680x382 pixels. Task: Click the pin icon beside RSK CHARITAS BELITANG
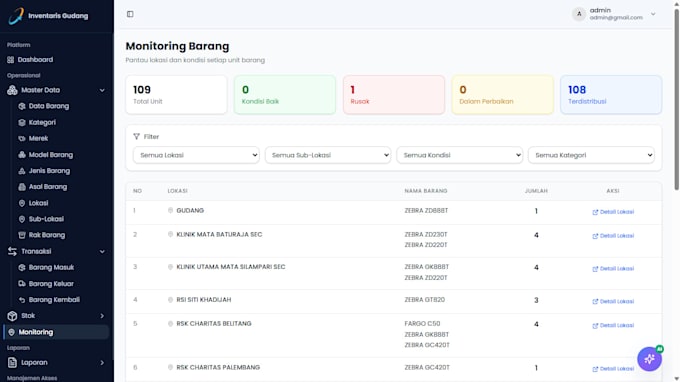[x=170, y=323]
